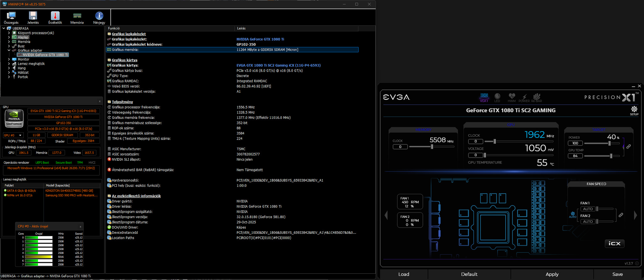The image size is (644, 280).
Task: Click the Leírás column header
Action: pyautogui.click(x=296, y=28)
